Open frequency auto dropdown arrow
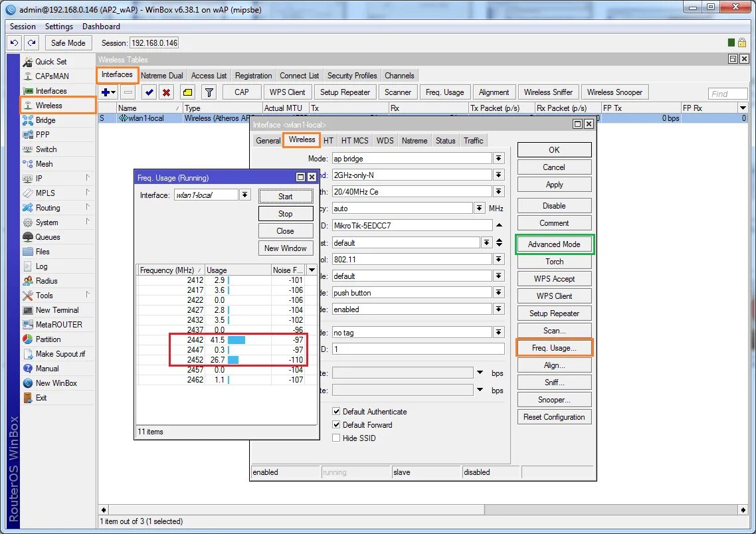Image resolution: width=756 pixels, height=534 pixels. coord(479,208)
